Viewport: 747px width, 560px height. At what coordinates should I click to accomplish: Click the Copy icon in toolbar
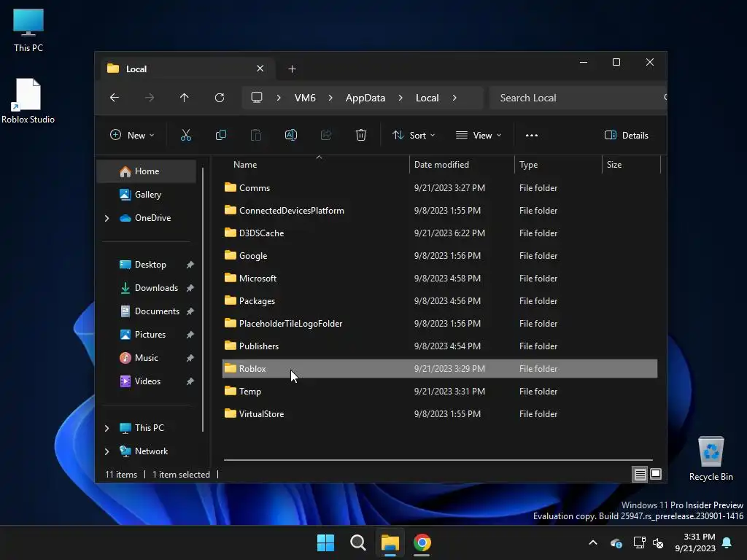220,135
